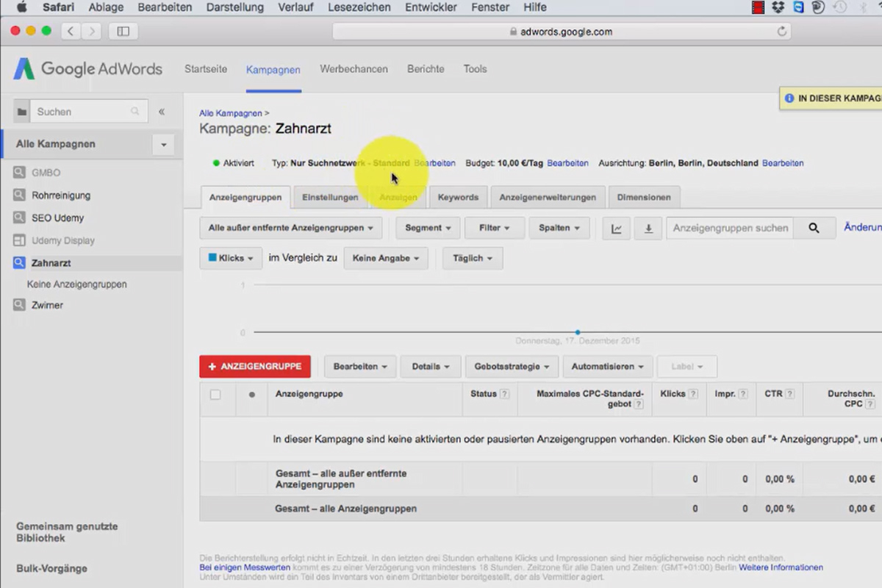Screen dimensions: 882x588
Task: Click the Alle Kampagnen breadcrumb link
Action: (231, 113)
